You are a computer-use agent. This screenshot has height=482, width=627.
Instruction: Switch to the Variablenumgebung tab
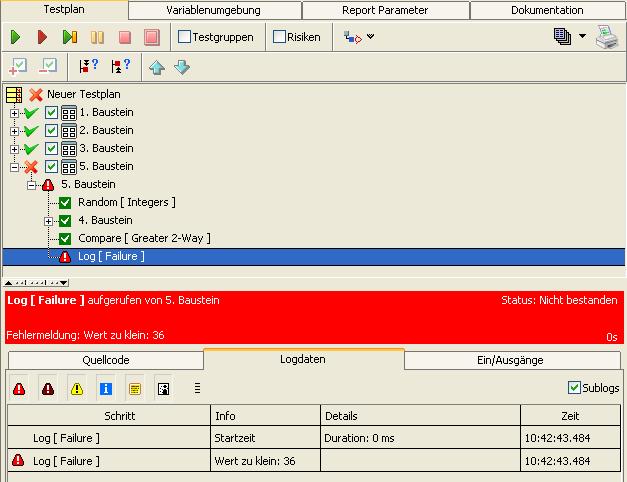[214, 10]
